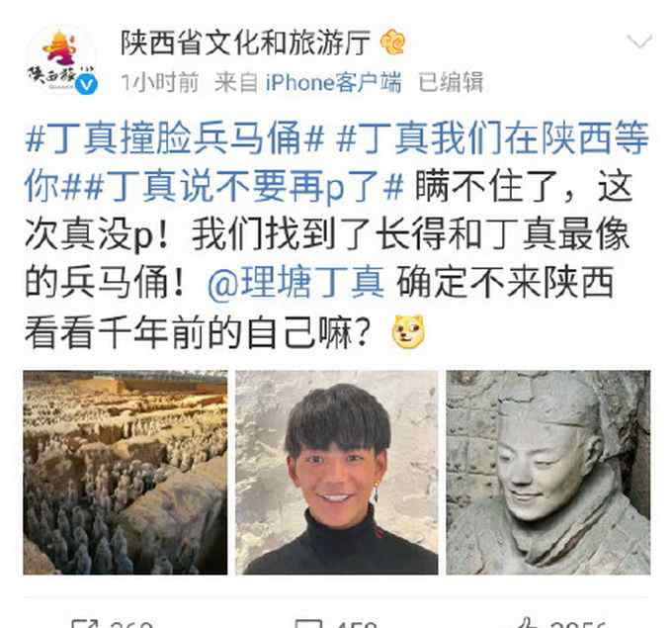The height and width of the screenshot is (628, 672).
Task: Open hashtag #丁真撞脸兵马俑#
Action: 175,138
